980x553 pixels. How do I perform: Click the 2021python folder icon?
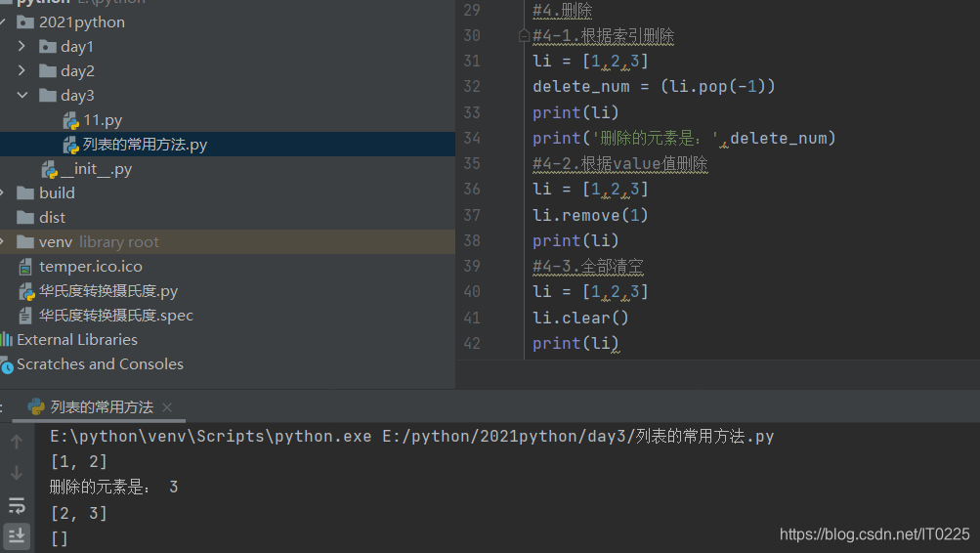(x=25, y=22)
